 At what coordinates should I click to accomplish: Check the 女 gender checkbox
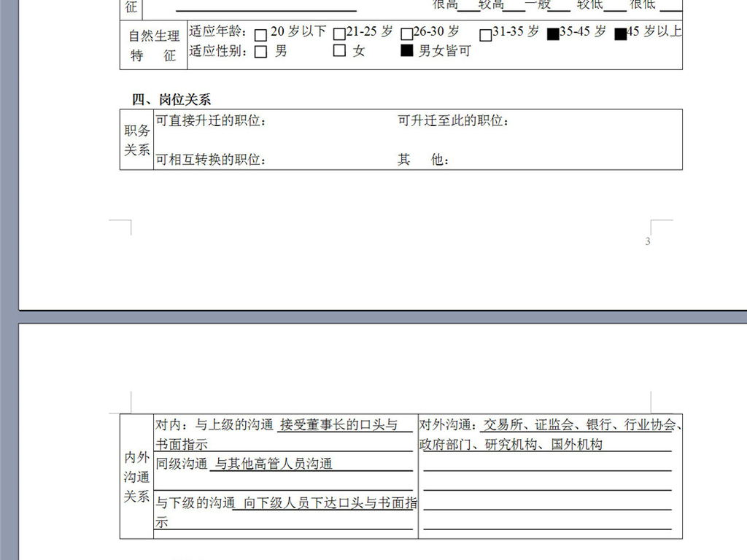(x=339, y=50)
